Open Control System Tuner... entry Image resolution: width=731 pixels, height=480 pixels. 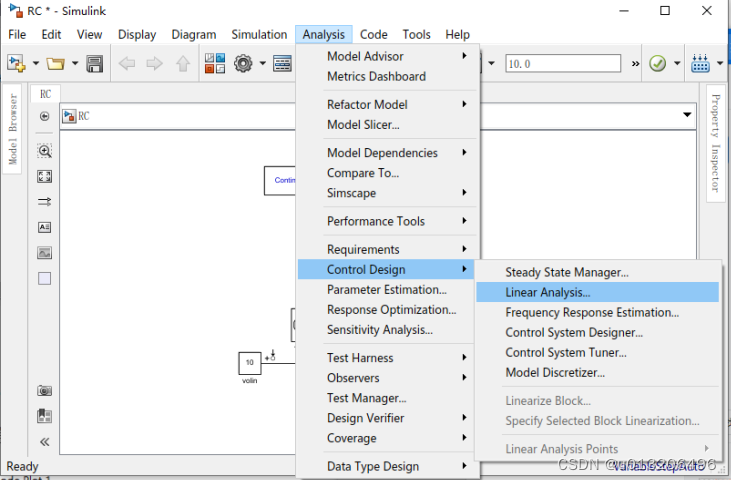click(x=597, y=352)
